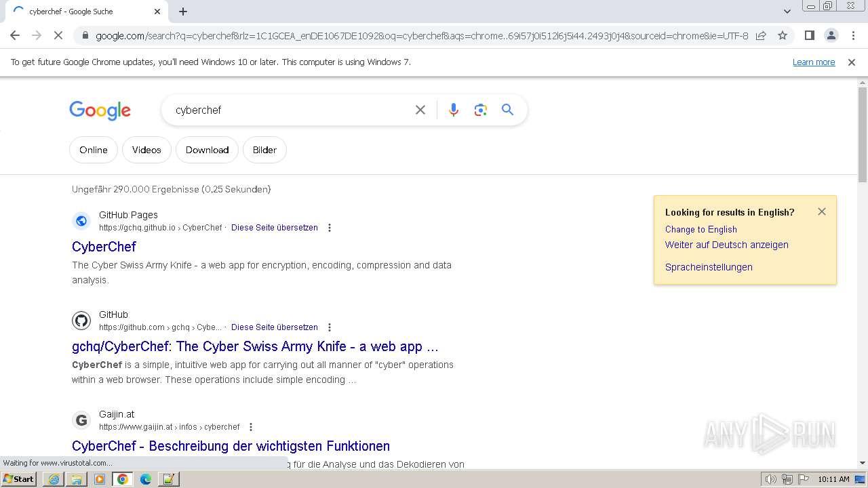Click the address bar URL

click(x=422, y=35)
